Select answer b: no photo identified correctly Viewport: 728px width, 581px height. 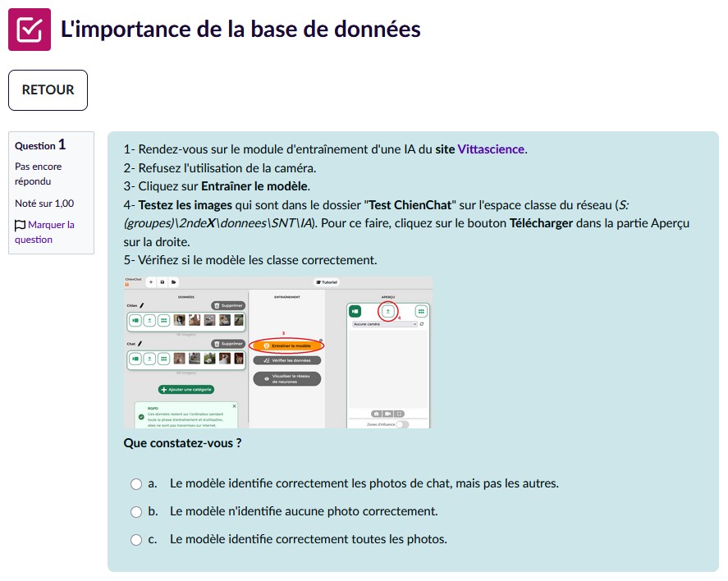tap(136, 512)
